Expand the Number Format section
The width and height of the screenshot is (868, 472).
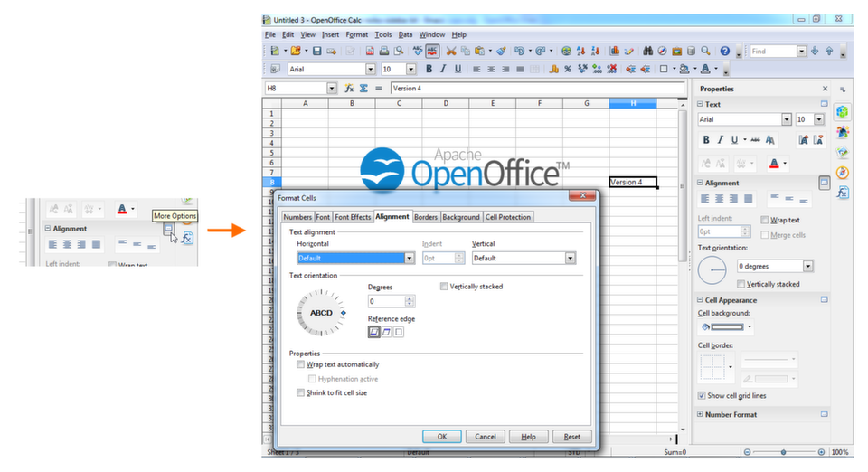point(700,414)
